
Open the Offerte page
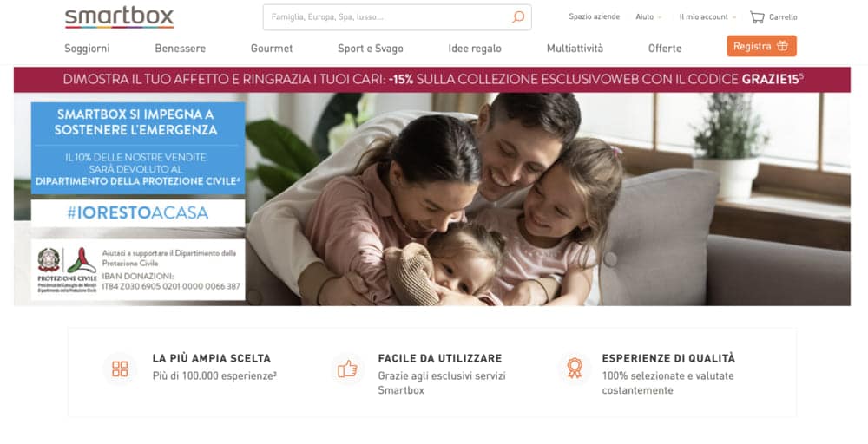(x=664, y=48)
